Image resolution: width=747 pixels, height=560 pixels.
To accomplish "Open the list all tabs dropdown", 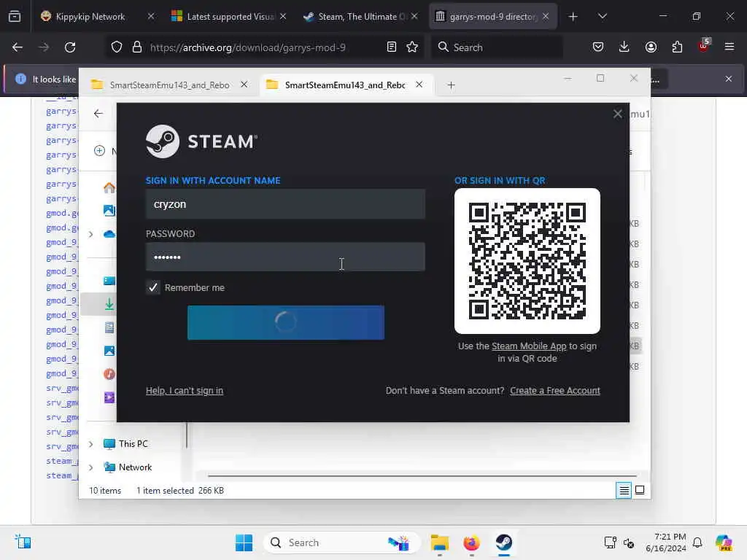I will pos(602,16).
